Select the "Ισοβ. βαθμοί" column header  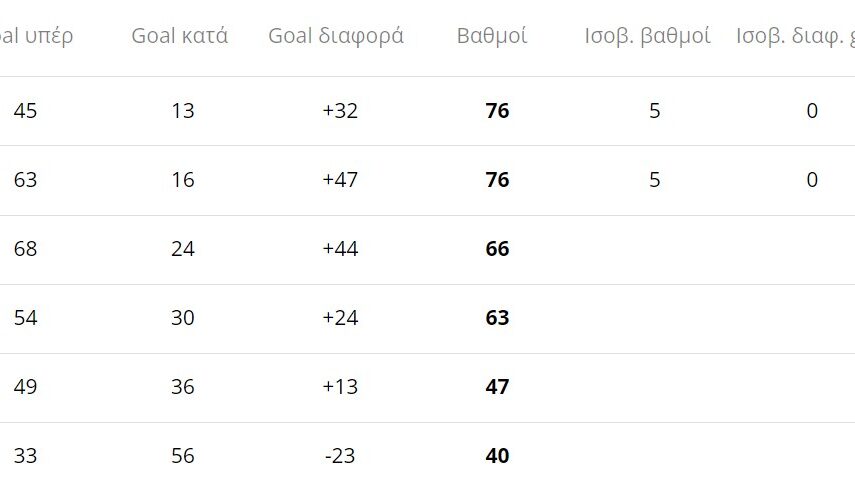pos(648,36)
